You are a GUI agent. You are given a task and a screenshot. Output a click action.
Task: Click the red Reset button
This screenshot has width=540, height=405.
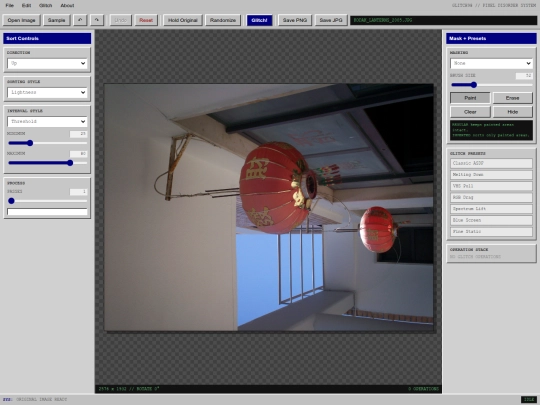click(x=146, y=20)
